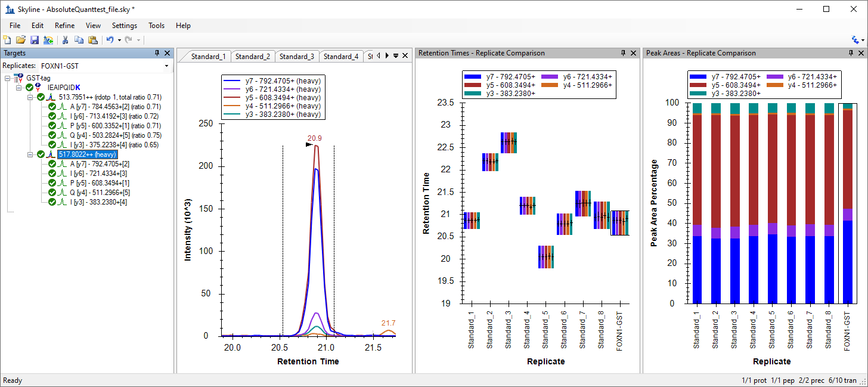Image resolution: width=868 pixels, height=387 pixels.
Task: Click the 6/10 tran status bar entry
Action: (x=842, y=380)
